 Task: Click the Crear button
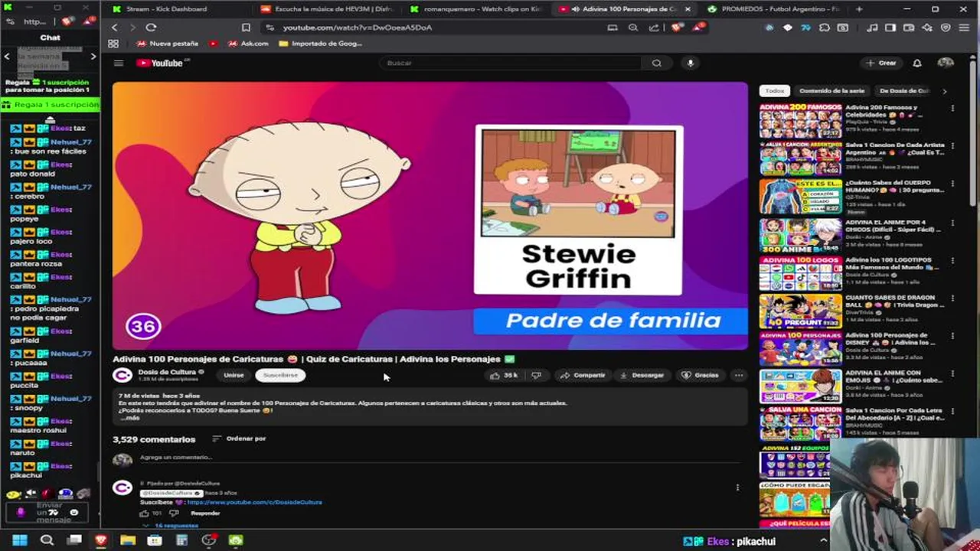pyautogui.click(x=881, y=63)
